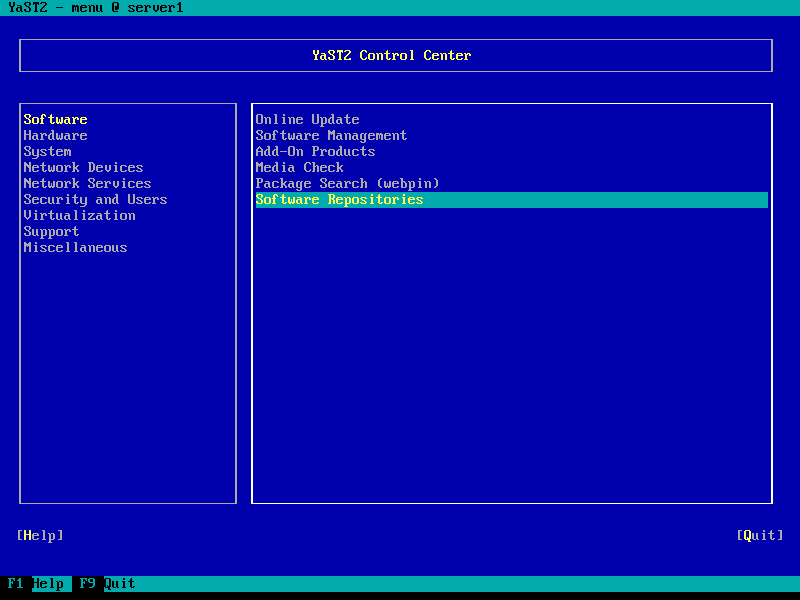Choose the Network Services category
This screenshot has height=600, width=800.
coord(87,183)
